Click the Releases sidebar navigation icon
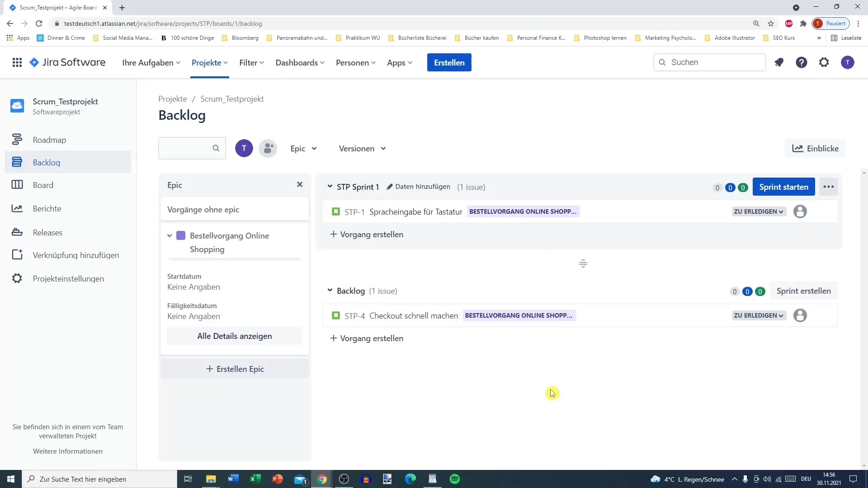The image size is (868, 488). point(17,232)
